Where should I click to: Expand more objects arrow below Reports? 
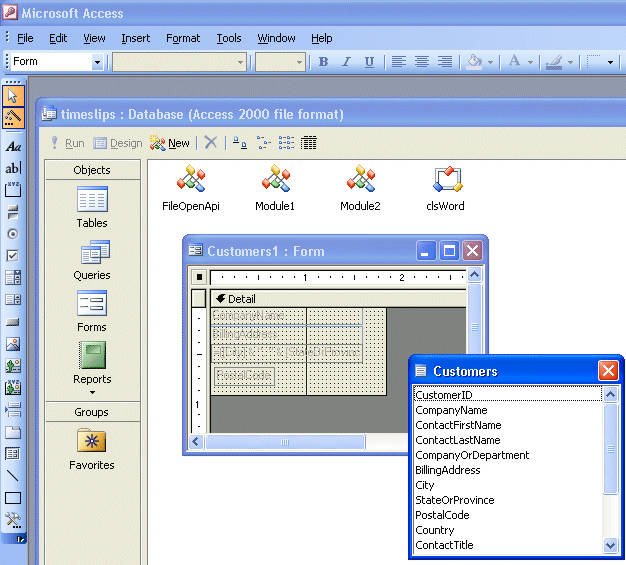pos(92,392)
